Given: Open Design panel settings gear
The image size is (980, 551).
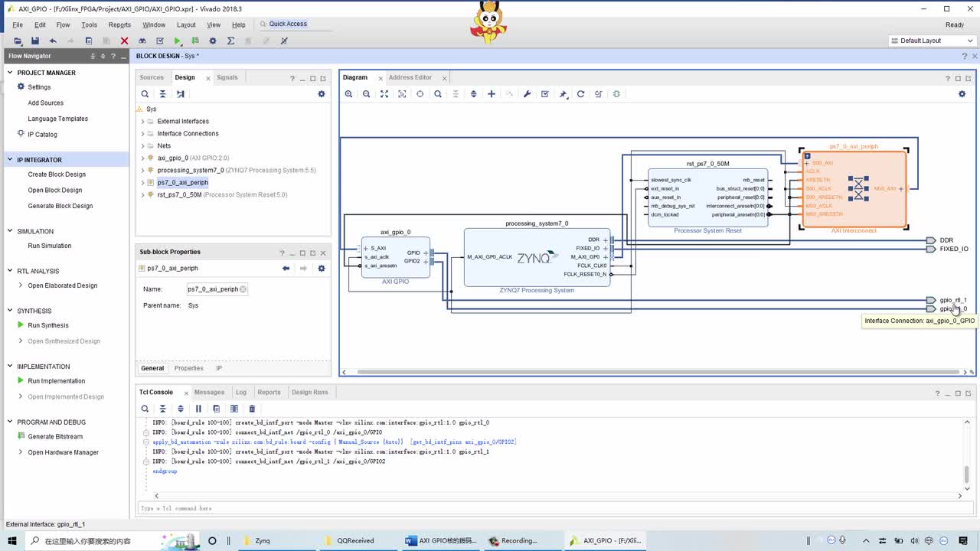Looking at the screenshot, I should tap(322, 94).
